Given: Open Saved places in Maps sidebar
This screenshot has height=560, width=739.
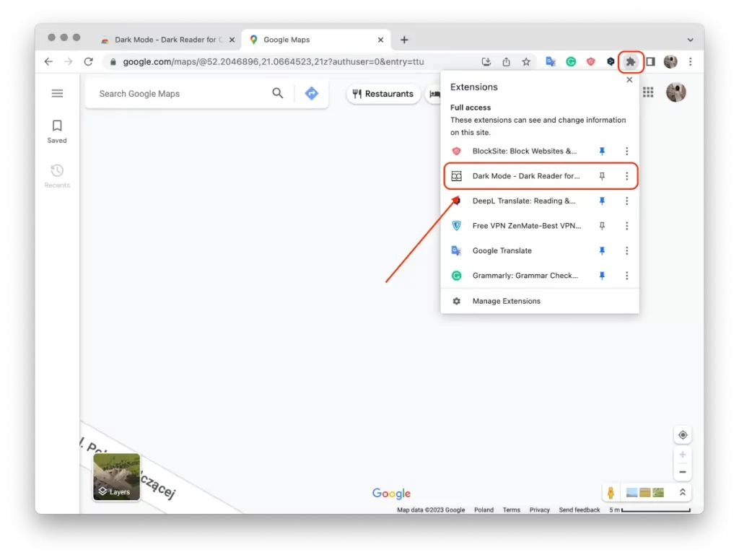Looking at the screenshot, I should point(57,131).
